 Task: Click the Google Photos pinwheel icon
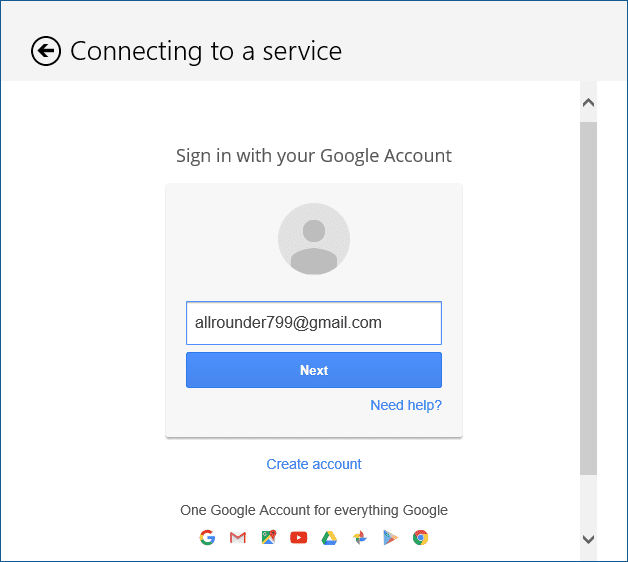click(x=360, y=538)
